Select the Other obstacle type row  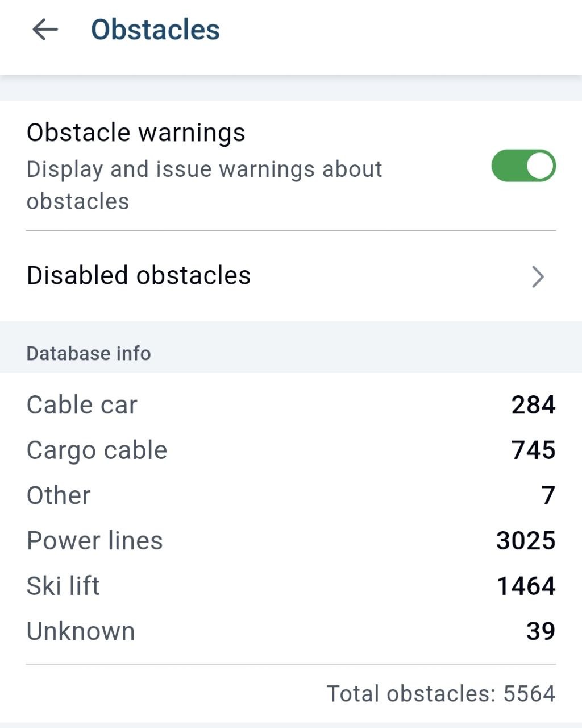[291, 495]
